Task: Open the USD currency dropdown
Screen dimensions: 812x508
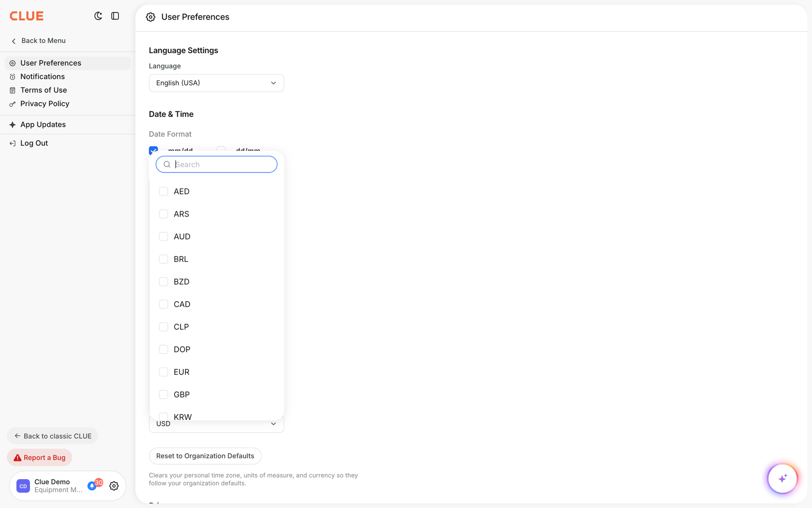Action: (217, 426)
